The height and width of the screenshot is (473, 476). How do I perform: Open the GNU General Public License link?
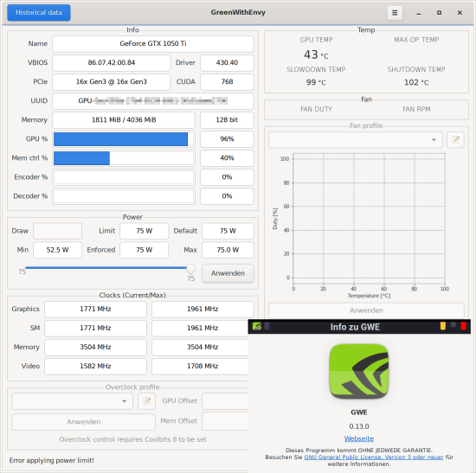tap(374, 457)
